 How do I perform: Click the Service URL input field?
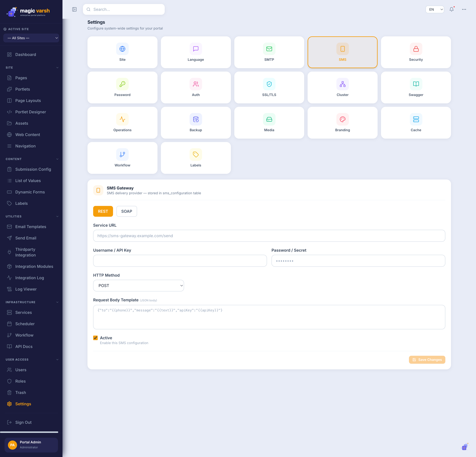269,236
